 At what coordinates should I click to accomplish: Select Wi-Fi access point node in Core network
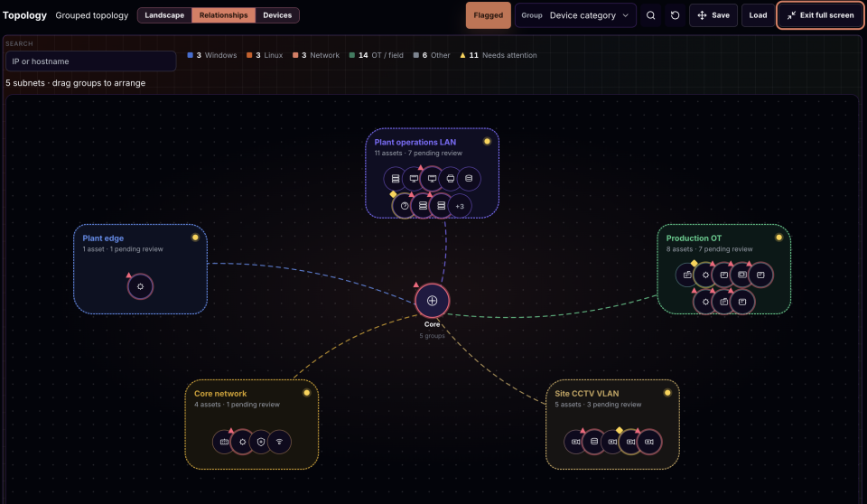point(279,442)
